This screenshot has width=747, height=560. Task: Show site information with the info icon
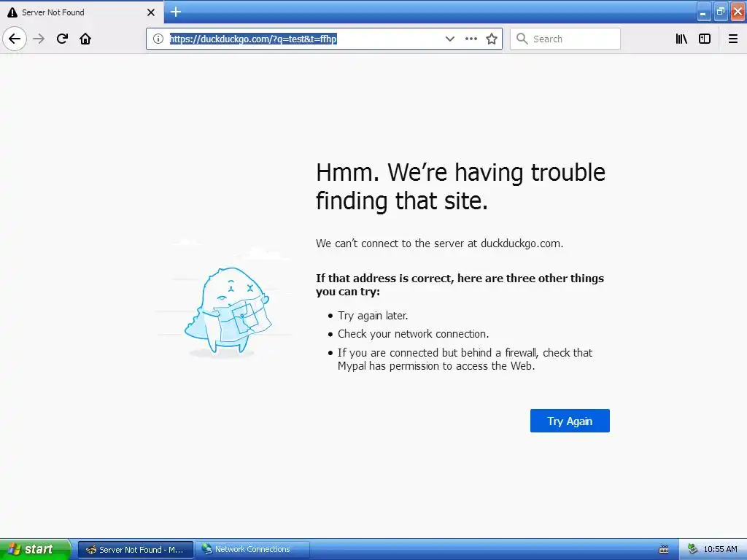pos(158,39)
